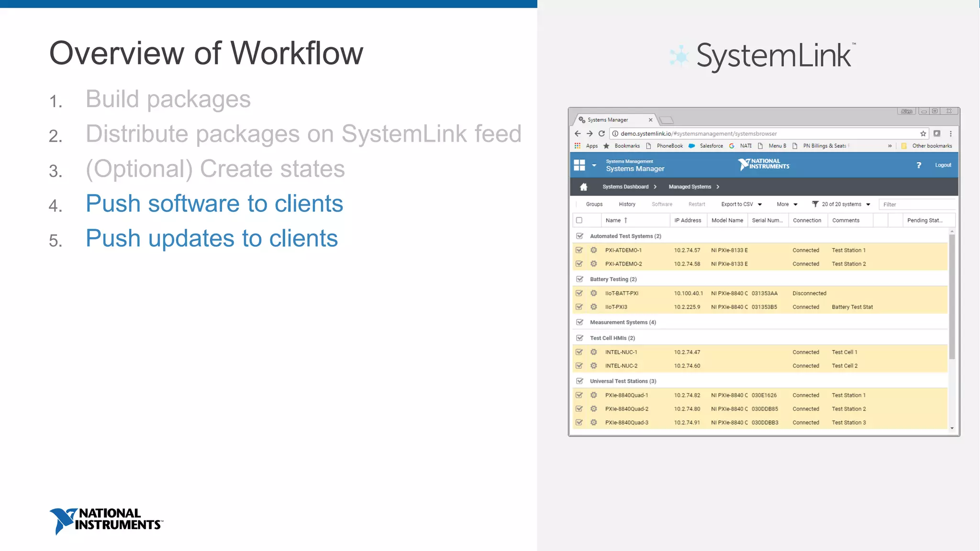Open a new browser tab

(666, 120)
